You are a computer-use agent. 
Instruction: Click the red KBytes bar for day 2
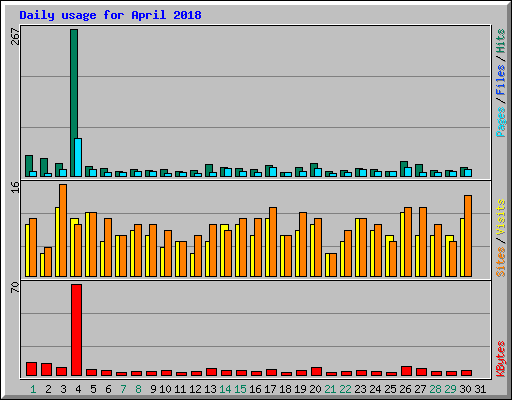(46, 369)
